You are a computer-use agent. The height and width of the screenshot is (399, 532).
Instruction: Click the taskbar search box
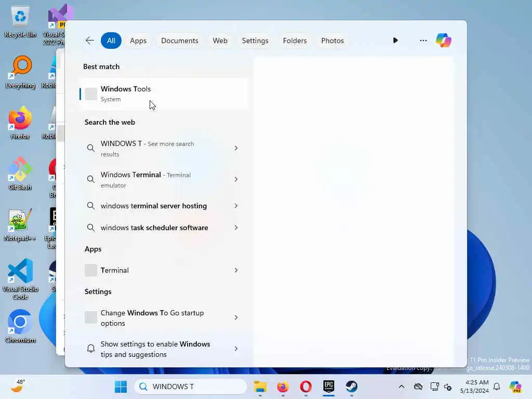[x=191, y=387]
